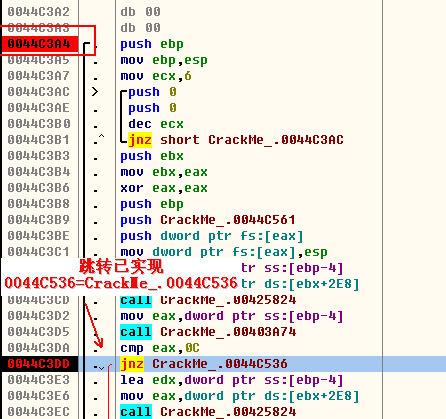The width and height of the screenshot is (446, 419).
Task: Select address 0044C3A2 row
Action: pos(39,12)
